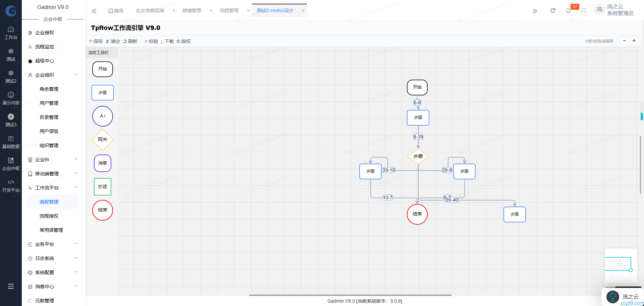Choose the 消息 message node in palette
Screen dimensions: 644x306
[102, 163]
